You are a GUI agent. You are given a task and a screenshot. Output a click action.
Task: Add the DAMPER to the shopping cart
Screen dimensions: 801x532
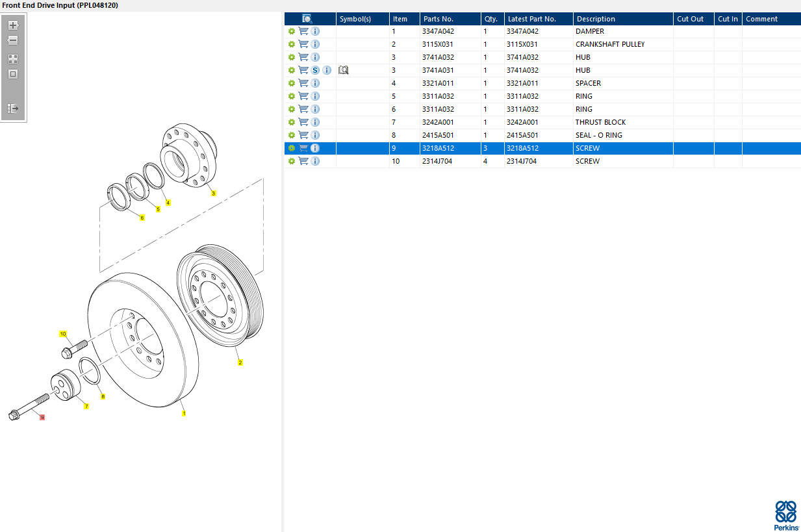(x=303, y=31)
